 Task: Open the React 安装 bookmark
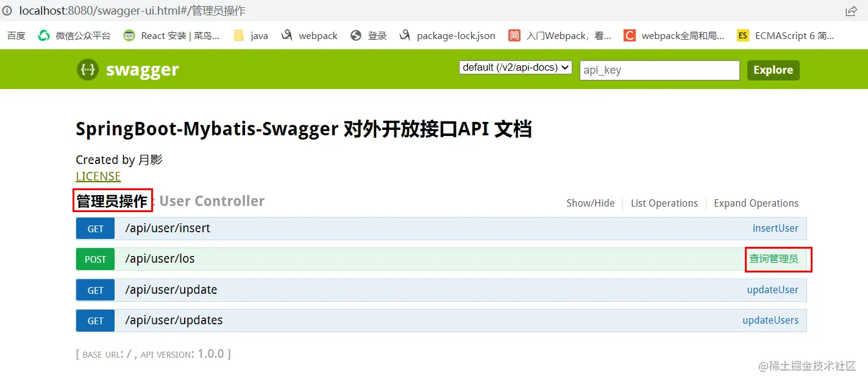171,35
